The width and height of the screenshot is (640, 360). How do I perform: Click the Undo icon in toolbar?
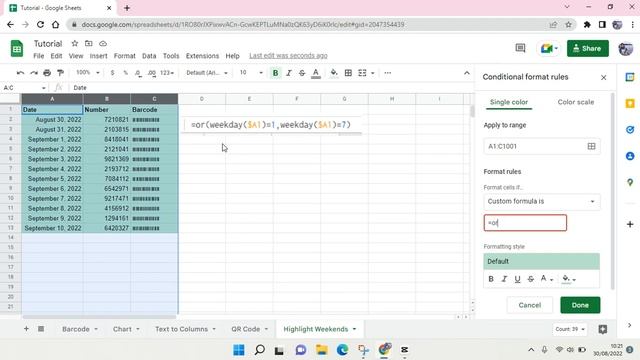(20, 73)
